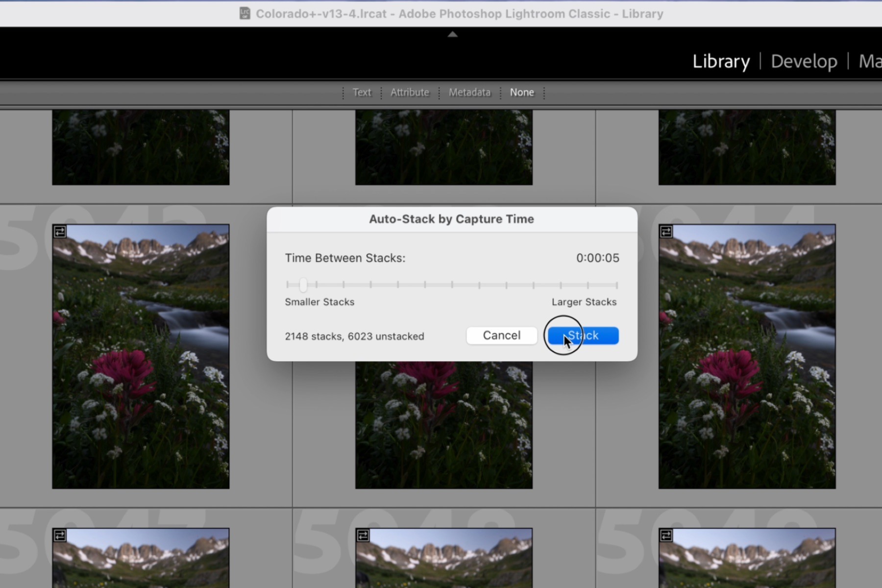Image resolution: width=882 pixels, height=588 pixels.
Task: Click the stack badge on the bottom-row center photo
Action: click(x=363, y=535)
